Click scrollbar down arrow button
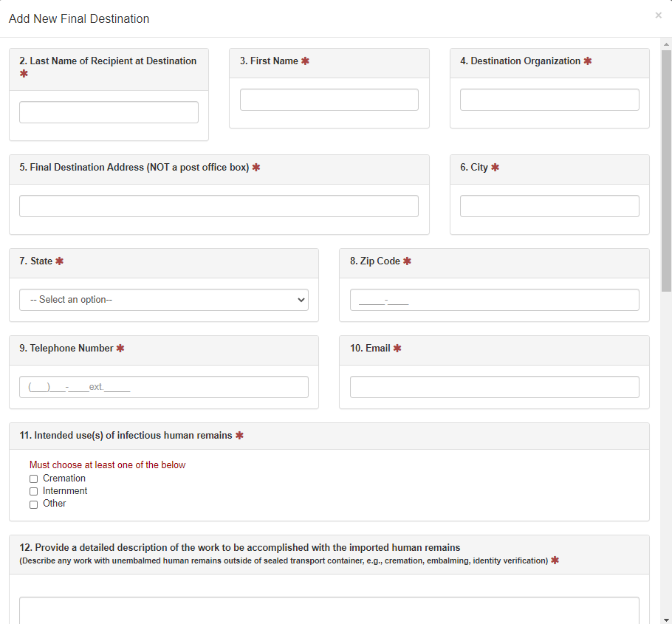This screenshot has height=624, width=672. (x=666, y=619)
